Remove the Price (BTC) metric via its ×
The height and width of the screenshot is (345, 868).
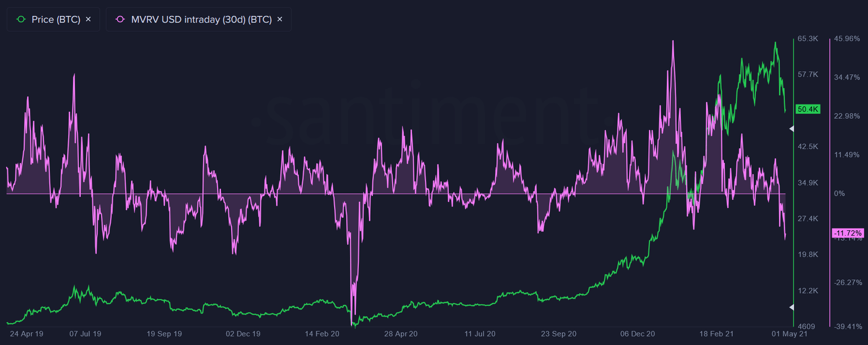click(88, 19)
